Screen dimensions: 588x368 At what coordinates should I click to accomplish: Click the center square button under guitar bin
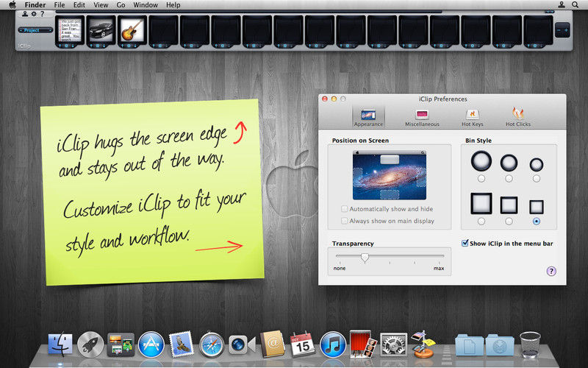[129, 46]
